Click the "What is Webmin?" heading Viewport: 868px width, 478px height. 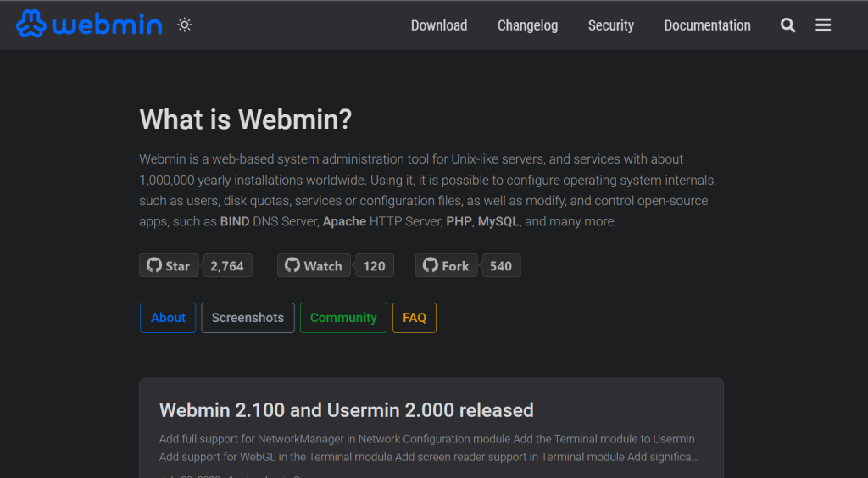(x=246, y=119)
